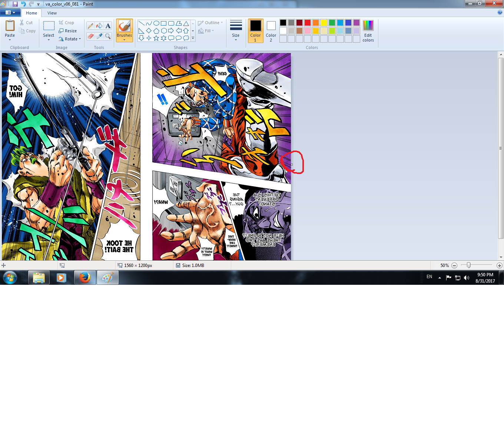Pick the Rounded rectangle shape

tap(171, 23)
